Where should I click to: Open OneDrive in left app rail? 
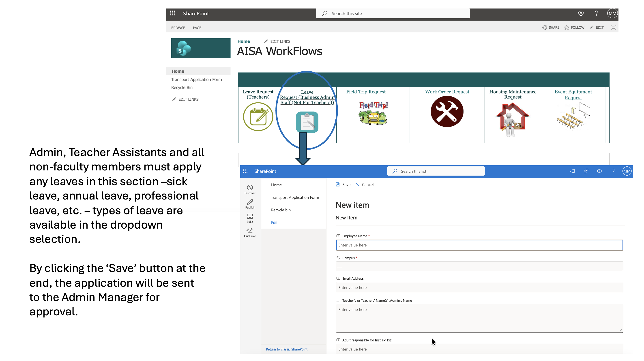tap(250, 232)
